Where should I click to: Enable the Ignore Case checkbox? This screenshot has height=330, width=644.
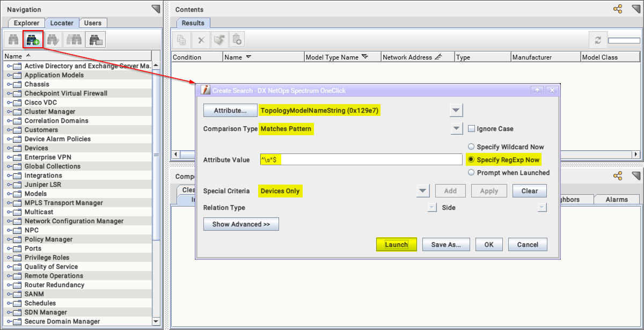pos(471,129)
